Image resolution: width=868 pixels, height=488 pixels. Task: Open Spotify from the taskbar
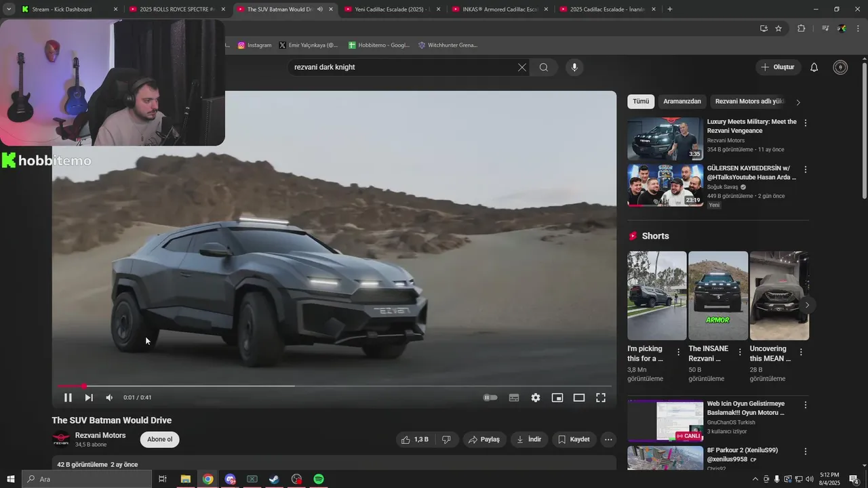(319, 479)
